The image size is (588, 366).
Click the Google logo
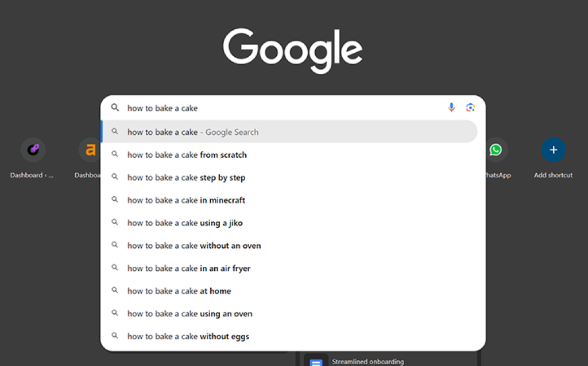(x=293, y=50)
